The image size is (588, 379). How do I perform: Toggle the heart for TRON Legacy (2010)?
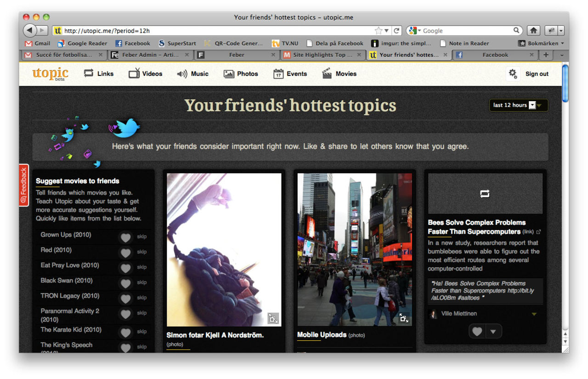[x=125, y=298]
